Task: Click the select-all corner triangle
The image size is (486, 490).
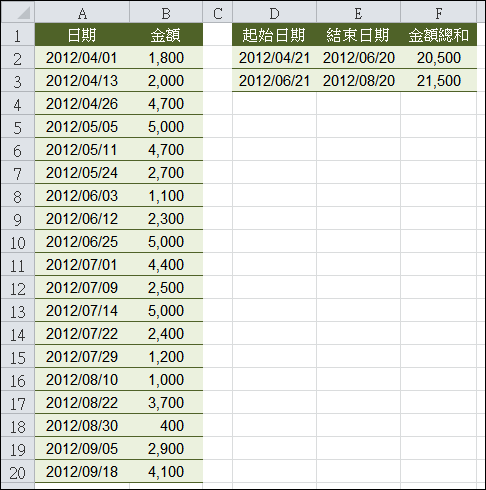Action: coord(23,13)
